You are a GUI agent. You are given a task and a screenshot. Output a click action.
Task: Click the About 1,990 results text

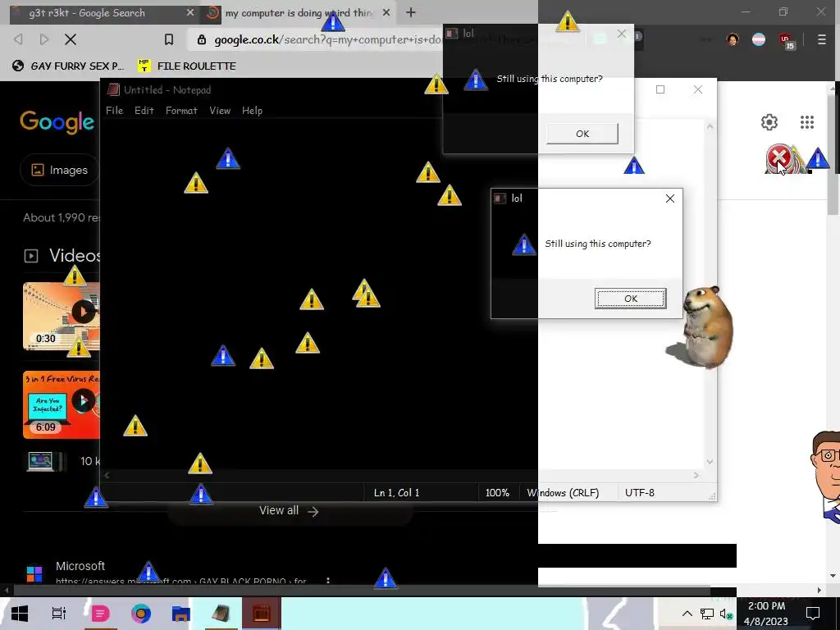pos(61,217)
